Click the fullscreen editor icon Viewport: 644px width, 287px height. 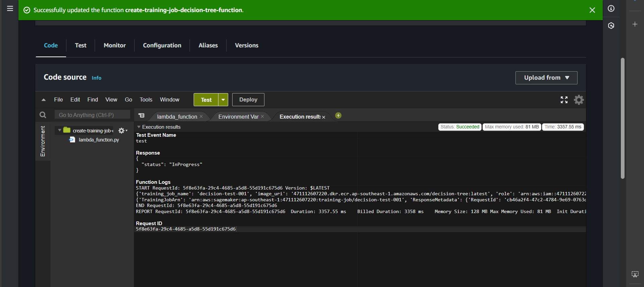tap(564, 100)
